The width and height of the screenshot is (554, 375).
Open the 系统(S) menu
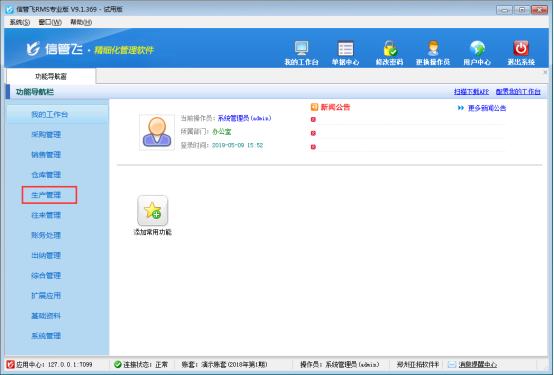[x=20, y=22]
